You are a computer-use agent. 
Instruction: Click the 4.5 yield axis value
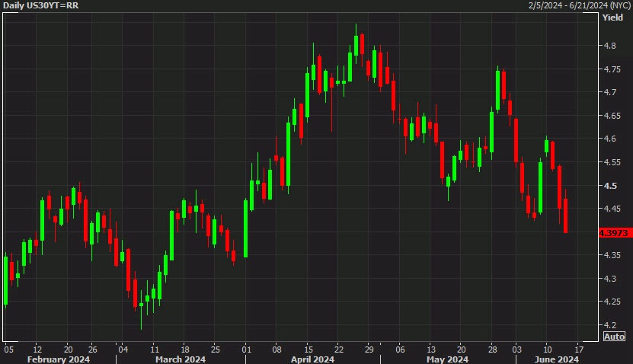pyautogui.click(x=611, y=186)
